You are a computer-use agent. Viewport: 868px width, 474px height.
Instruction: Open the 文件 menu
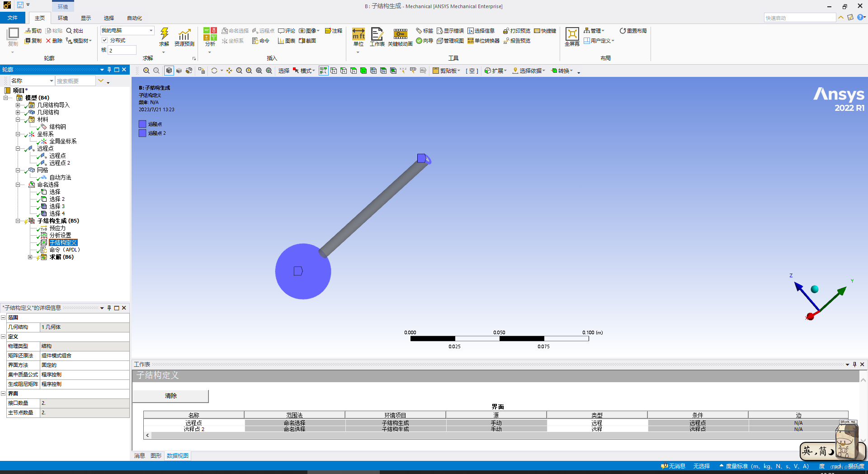[13, 18]
